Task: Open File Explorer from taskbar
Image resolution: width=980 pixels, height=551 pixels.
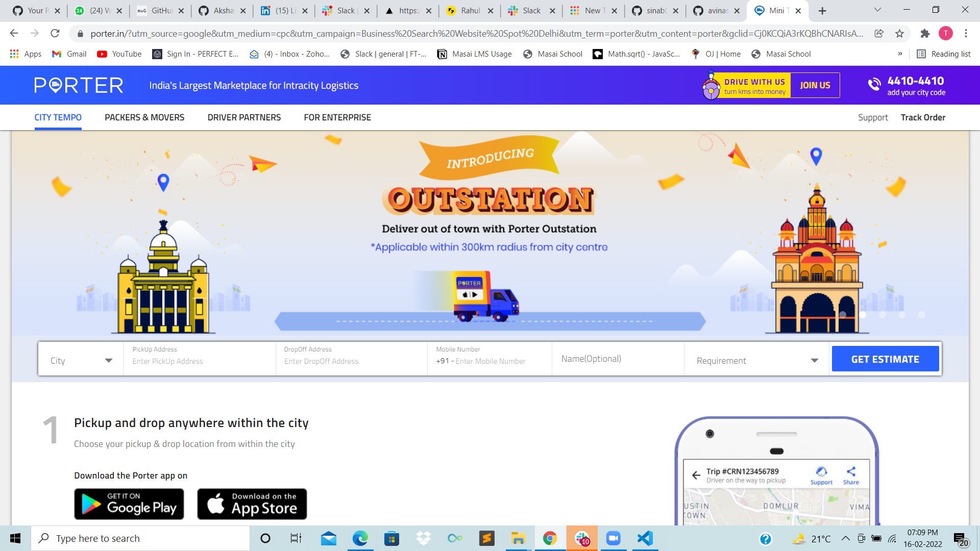Action: (518, 538)
